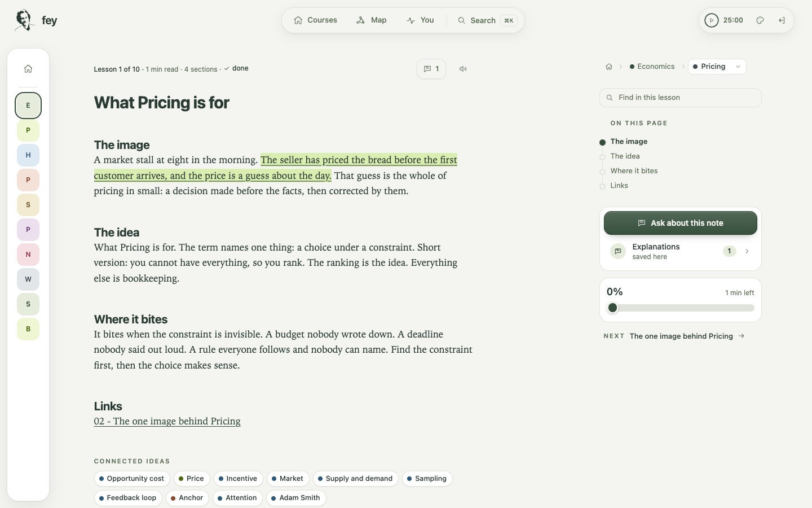
Task: Click the sidebar home icon
Action: (x=28, y=69)
